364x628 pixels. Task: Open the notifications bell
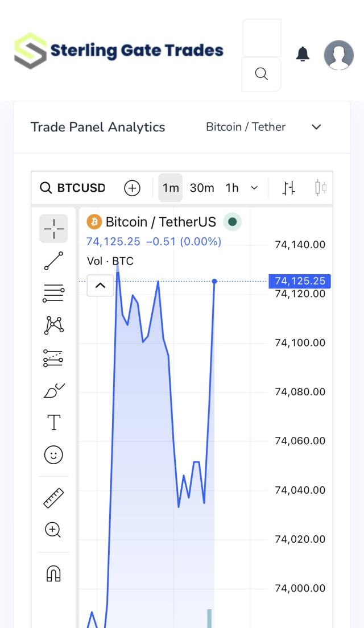click(x=303, y=54)
